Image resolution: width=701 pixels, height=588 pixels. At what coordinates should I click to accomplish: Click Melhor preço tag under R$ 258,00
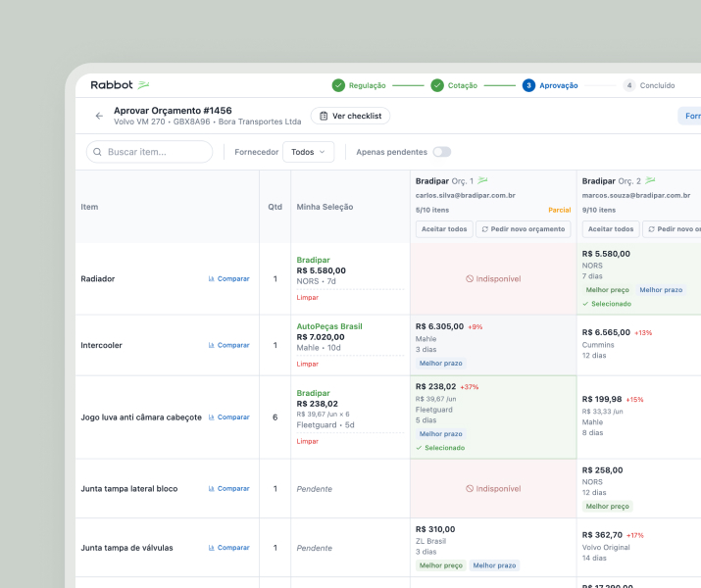[607, 507]
